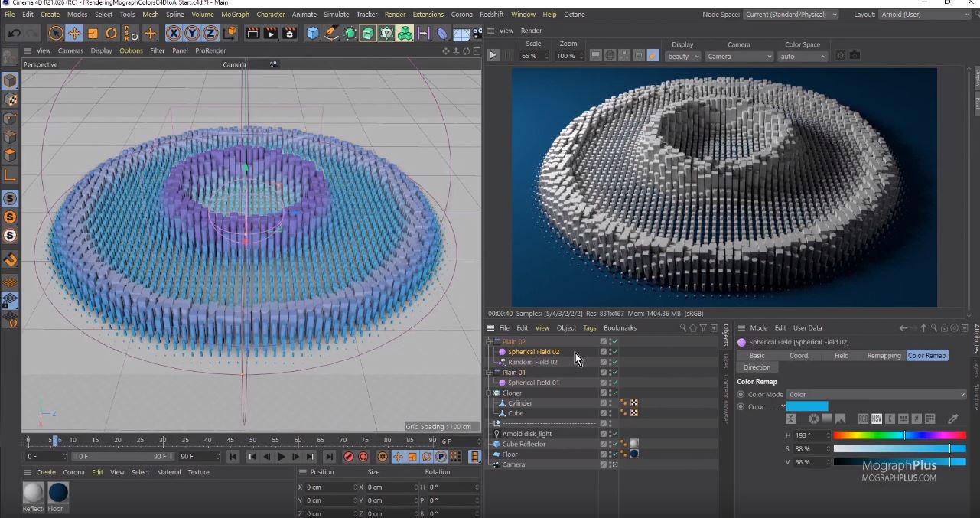Screen dimensions: 980x518
Task: Click the Record Active Objects button
Action: tap(349, 457)
